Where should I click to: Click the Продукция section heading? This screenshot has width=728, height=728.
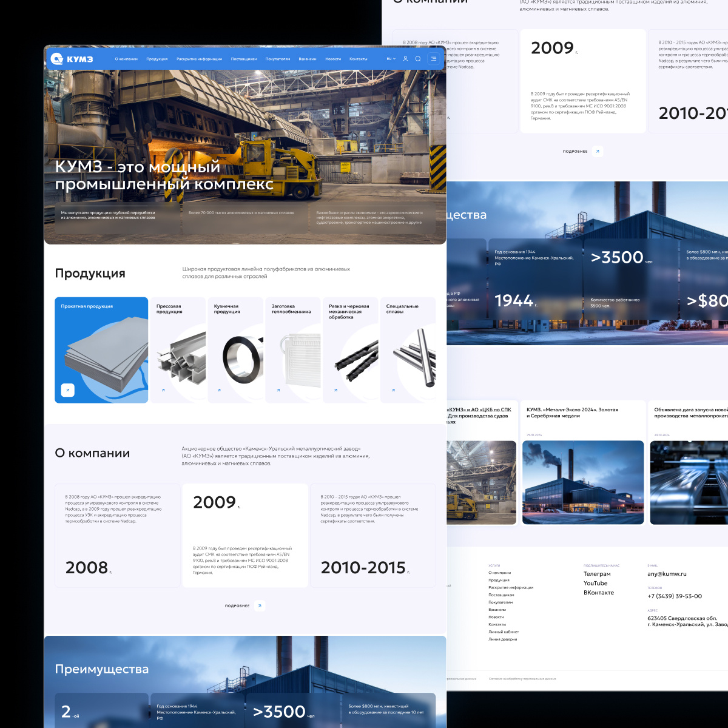(90, 273)
